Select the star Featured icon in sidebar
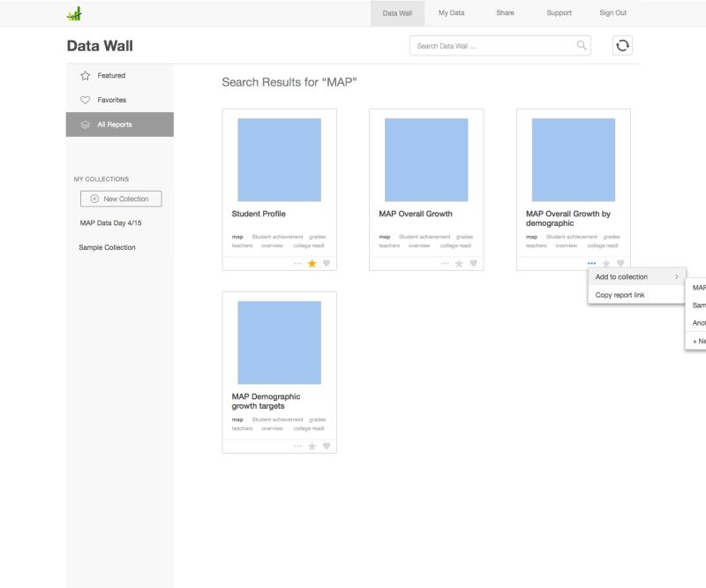Image resolution: width=706 pixels, height=588 pixels. (x=85, y=75)
